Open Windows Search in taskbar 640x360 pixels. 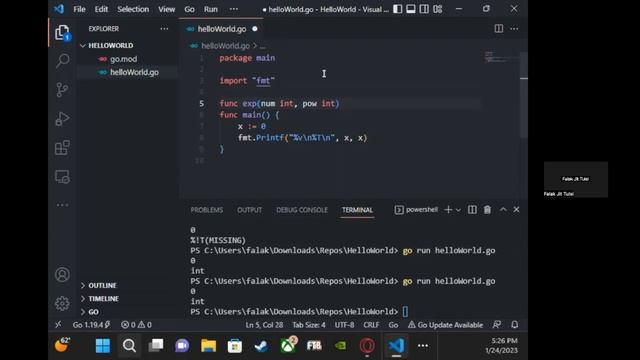129,346
